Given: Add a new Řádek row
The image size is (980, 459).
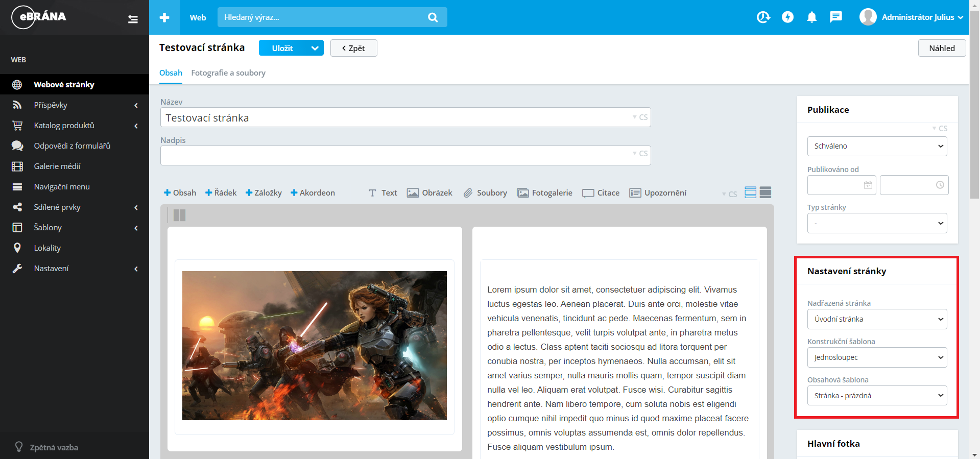Looking at the screenshot, I should pyautogui.click(x=221, y=193).
